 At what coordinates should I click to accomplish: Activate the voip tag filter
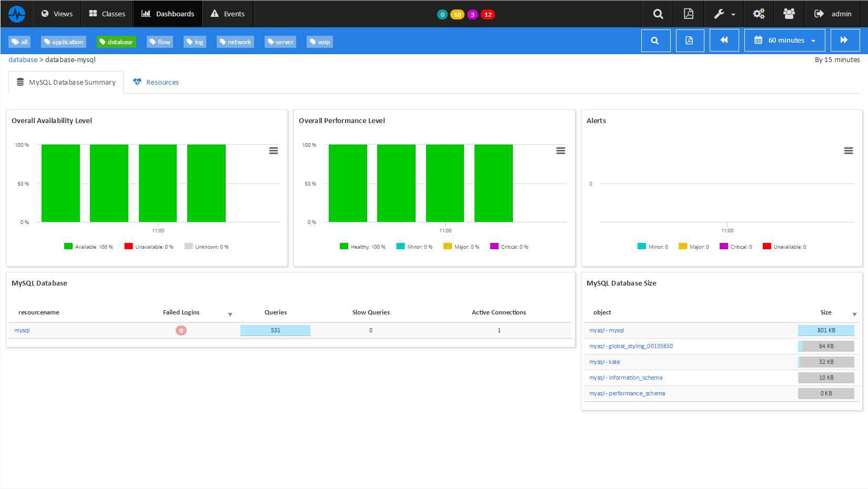pyautogui.click(x=319, y=42)
